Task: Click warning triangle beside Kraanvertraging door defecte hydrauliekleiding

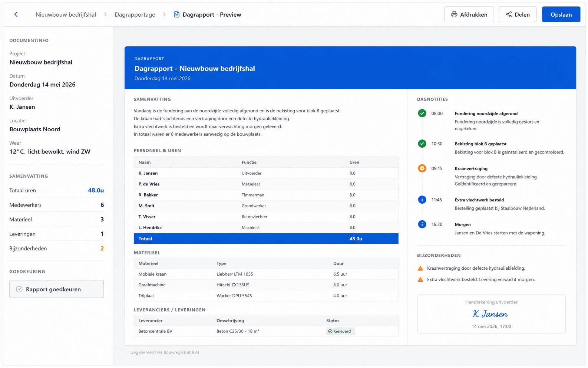Action: [420, 268]
